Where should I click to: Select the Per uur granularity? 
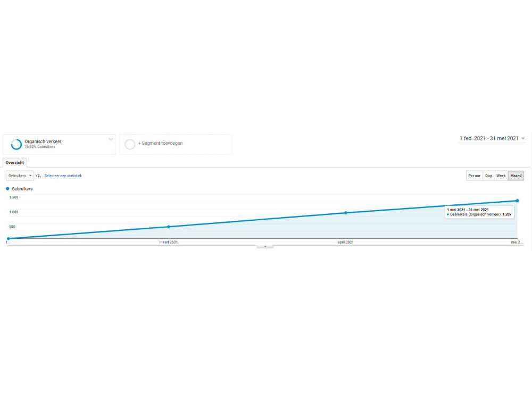coord(475,176)
